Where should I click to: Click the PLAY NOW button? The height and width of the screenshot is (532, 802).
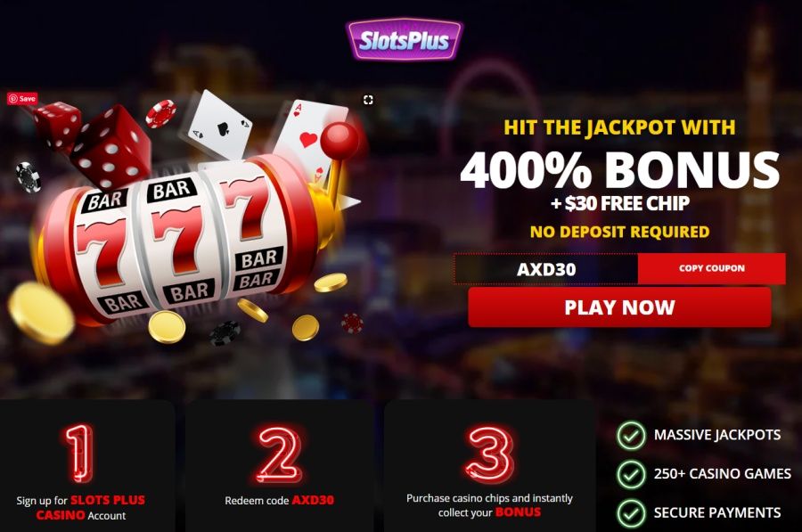pos(619,307)
